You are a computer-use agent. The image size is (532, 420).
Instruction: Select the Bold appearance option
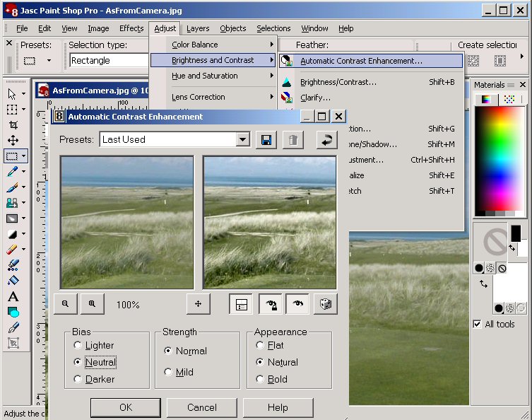click(x=260, y=379)
